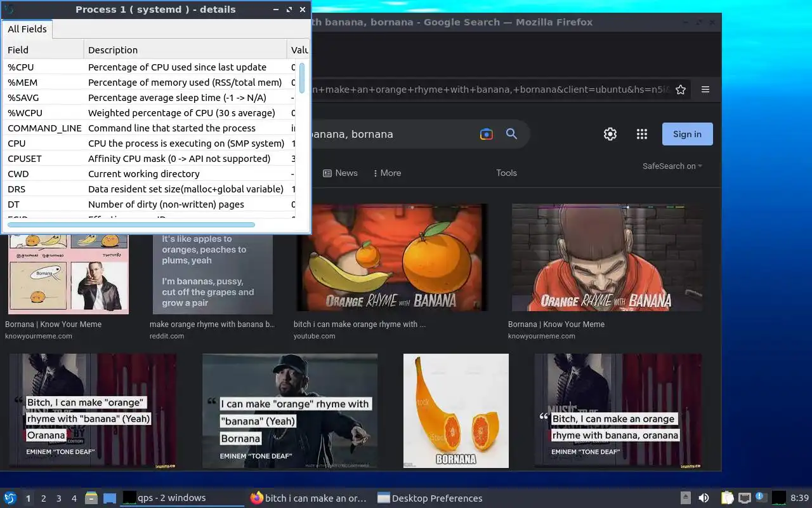The image size is (812, 508).
Task: Sort by the Description column header
Action: click(185, 50)
